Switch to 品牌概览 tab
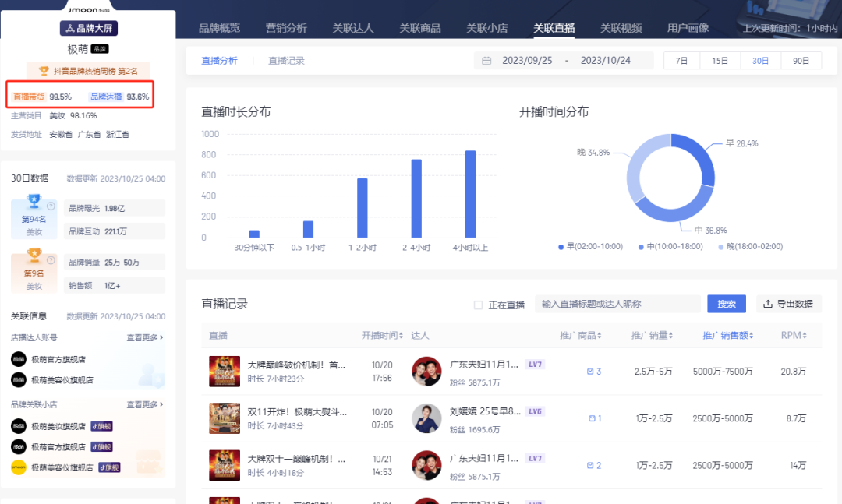This screenshot has width=842, height=504. 219,28
